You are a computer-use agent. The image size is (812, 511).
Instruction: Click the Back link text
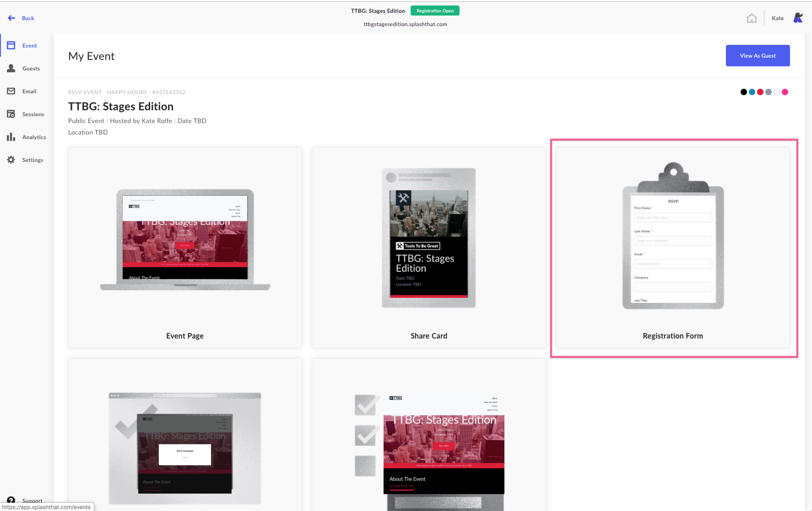pyautogui.click(x=28, y=18)
